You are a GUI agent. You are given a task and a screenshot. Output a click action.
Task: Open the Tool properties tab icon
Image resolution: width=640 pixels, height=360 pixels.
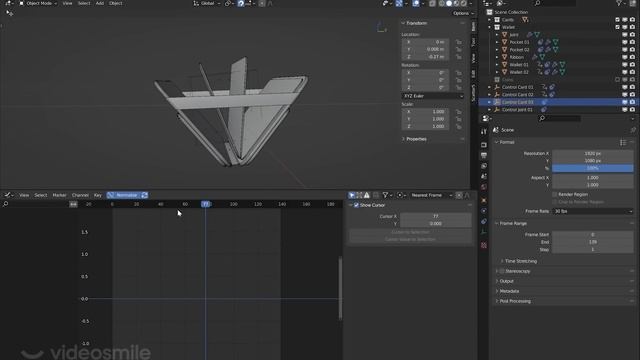484,131
